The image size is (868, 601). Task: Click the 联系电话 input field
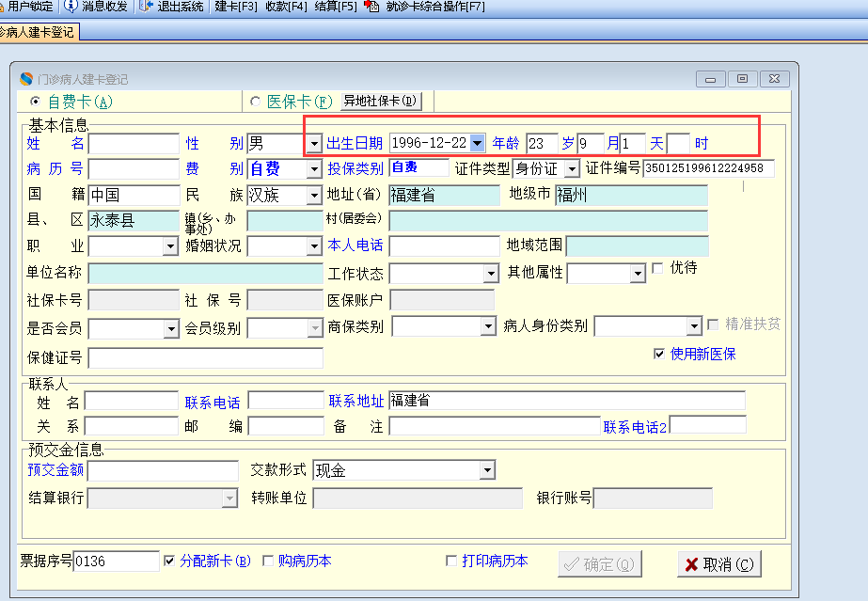click(x=286, y=400)
